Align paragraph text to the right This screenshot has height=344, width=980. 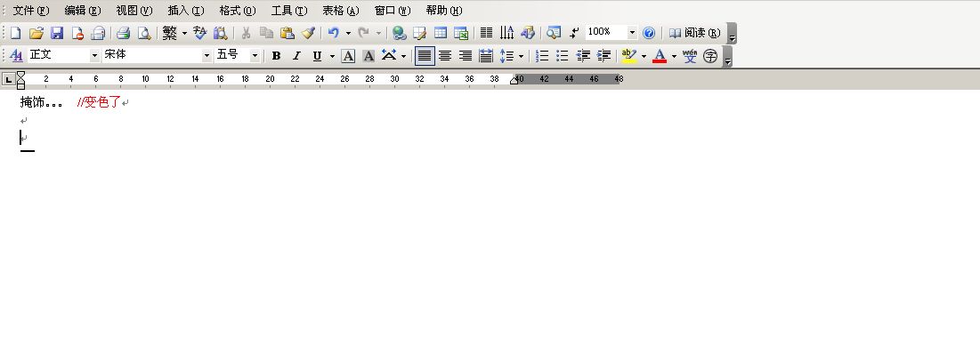466,56
